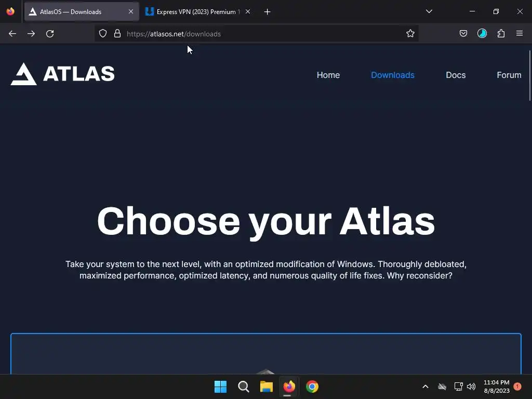The width and height of the screenshot is (532, 399).
Task: Close the AtlasOS — Downloads tab
Action: [131, 11]
